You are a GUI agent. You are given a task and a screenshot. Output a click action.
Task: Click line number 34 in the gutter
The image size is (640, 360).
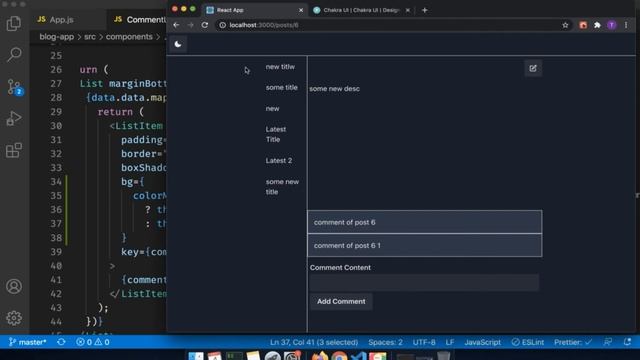(56, 182)
